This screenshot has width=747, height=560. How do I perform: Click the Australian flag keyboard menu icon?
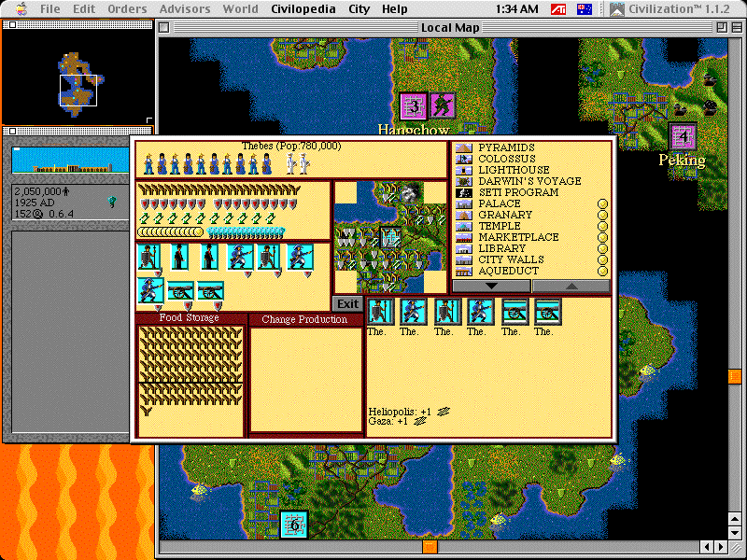585,9
